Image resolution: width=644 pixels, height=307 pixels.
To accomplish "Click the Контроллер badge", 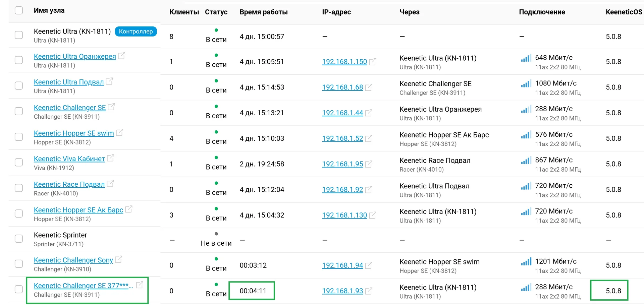I will [x=136, y=32].
